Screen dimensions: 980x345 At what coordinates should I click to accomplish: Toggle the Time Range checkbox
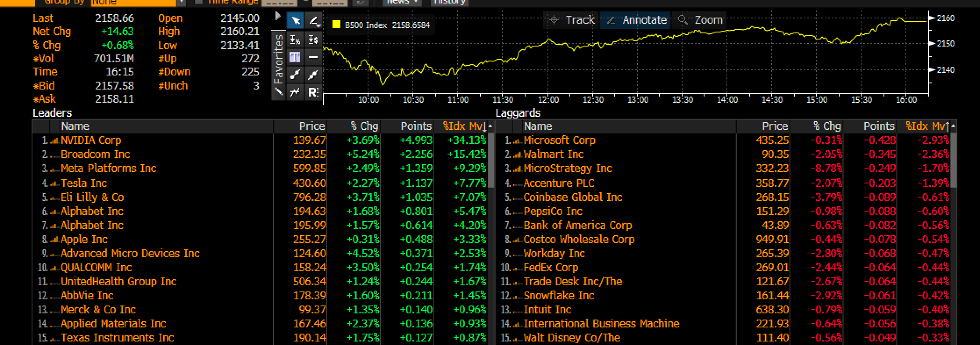pyautogui.click(x=198, y=2)
